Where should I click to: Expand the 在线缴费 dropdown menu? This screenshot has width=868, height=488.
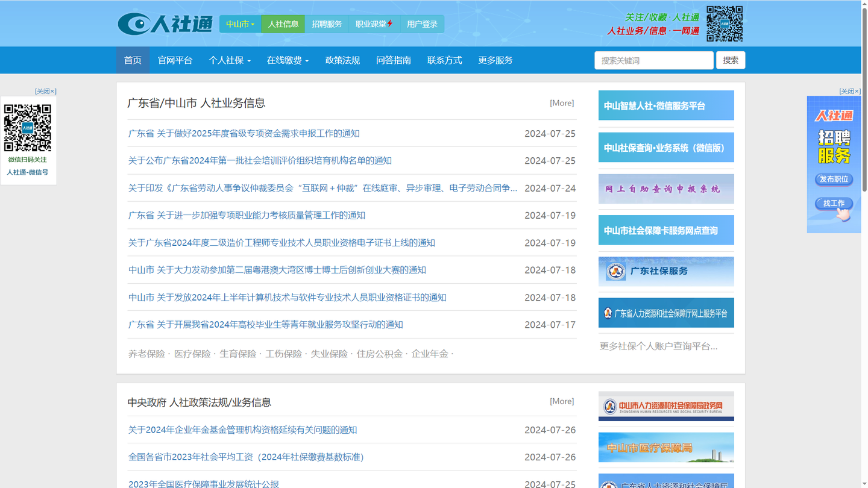click(x=288, y=60)
